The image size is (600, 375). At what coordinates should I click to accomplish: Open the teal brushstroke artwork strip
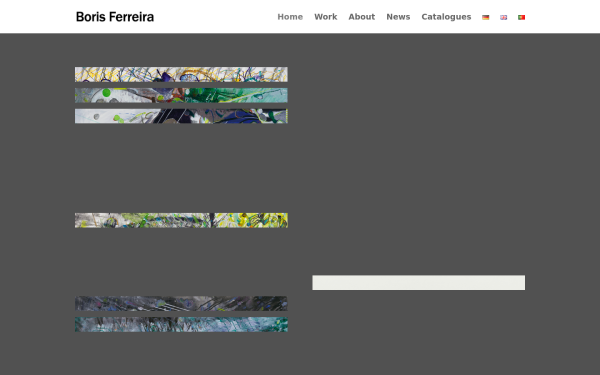(181, 324)
